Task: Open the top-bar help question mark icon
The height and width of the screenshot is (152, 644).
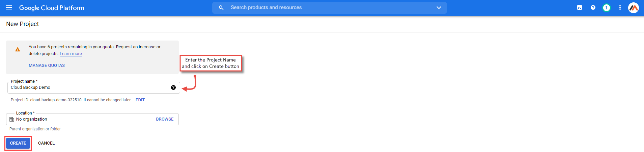Action: coord(593,7)
